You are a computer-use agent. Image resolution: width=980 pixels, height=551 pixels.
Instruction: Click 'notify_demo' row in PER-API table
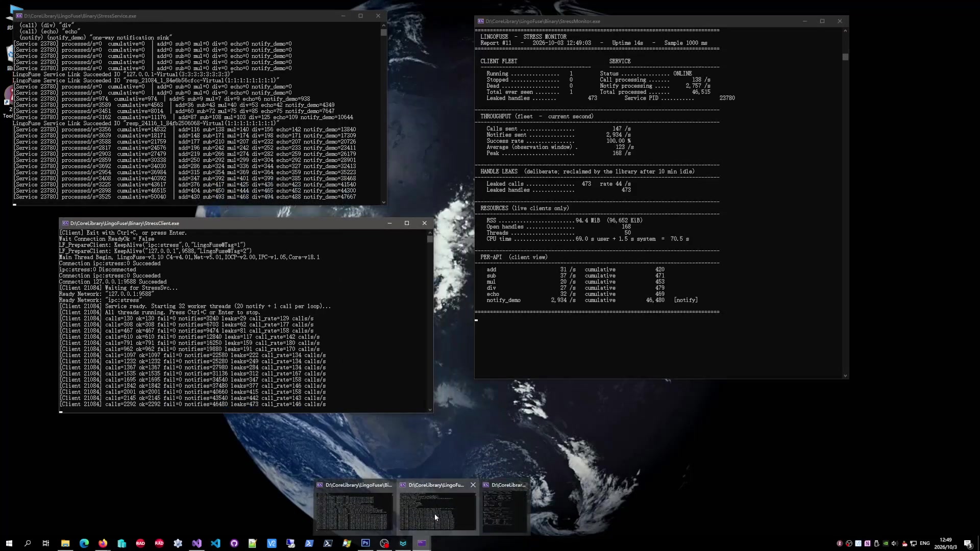[592, 300]
